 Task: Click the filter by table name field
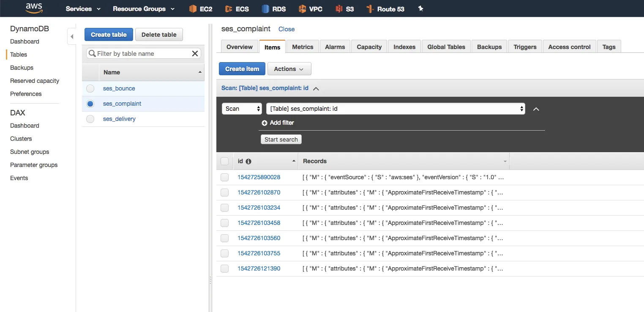[x=142, y=54]
